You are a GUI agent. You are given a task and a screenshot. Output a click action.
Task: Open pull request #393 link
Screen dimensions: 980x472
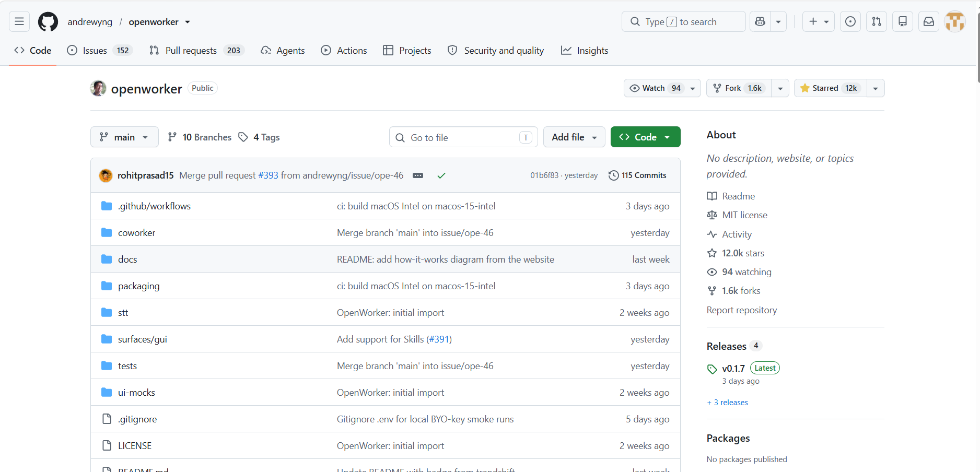coord(268,175)
